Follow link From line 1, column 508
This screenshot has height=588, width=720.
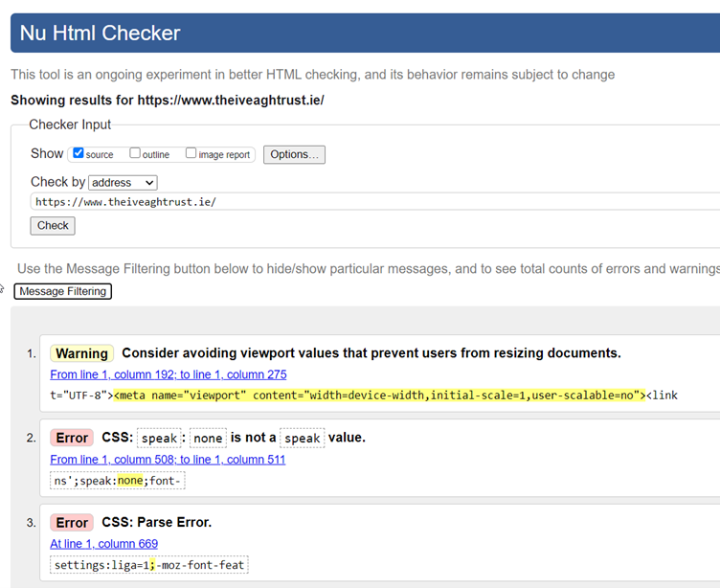click(x=168, y=460)
